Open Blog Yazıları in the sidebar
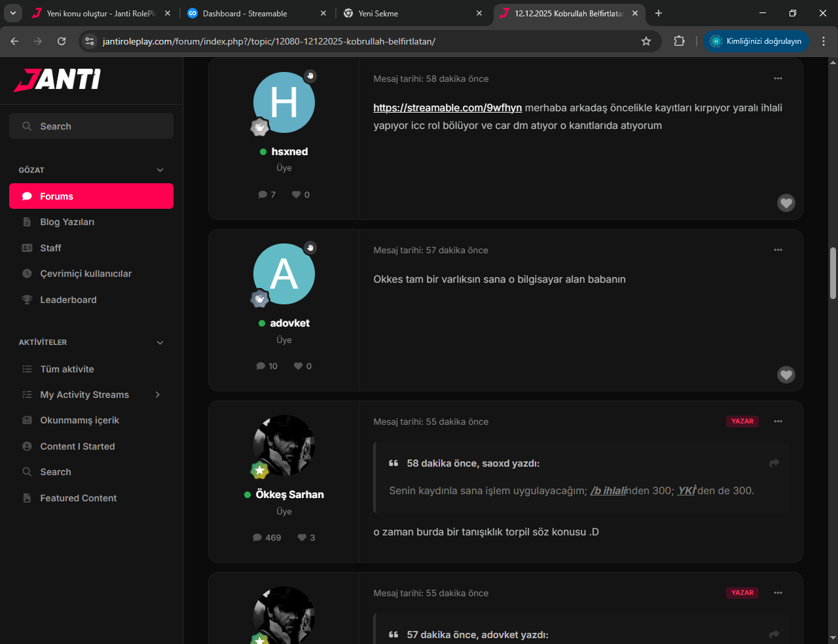838x644 pixels. [x=91, y=222]
